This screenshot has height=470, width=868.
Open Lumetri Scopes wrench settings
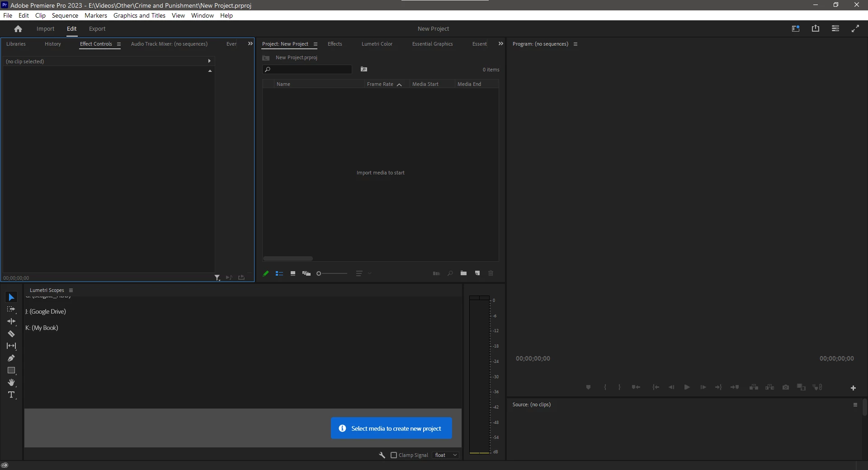click(382, 455)
